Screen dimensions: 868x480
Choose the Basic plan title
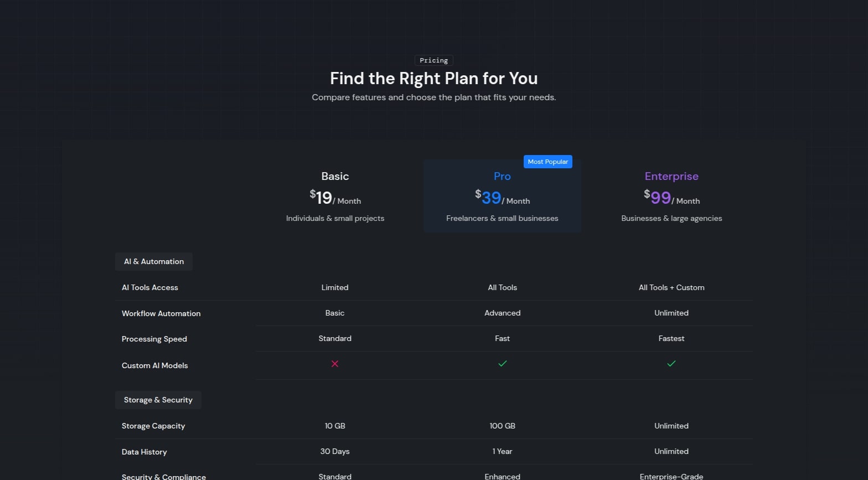[x=335, y=176]
